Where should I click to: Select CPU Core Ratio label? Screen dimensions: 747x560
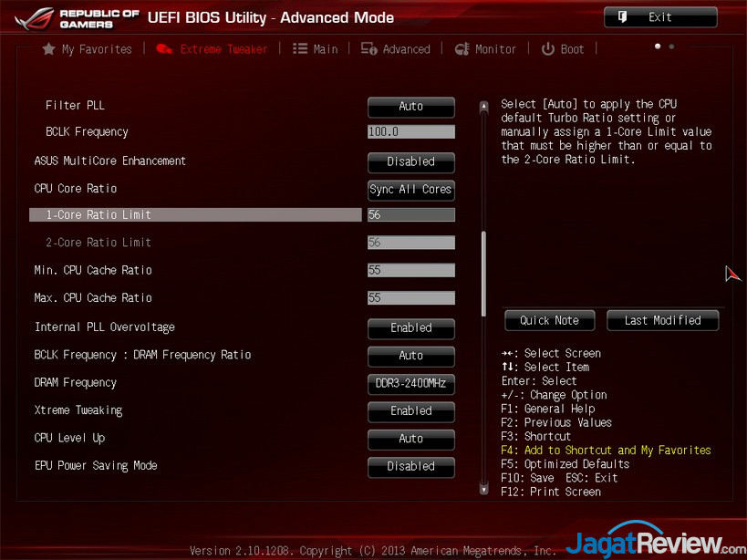point(76,189)
